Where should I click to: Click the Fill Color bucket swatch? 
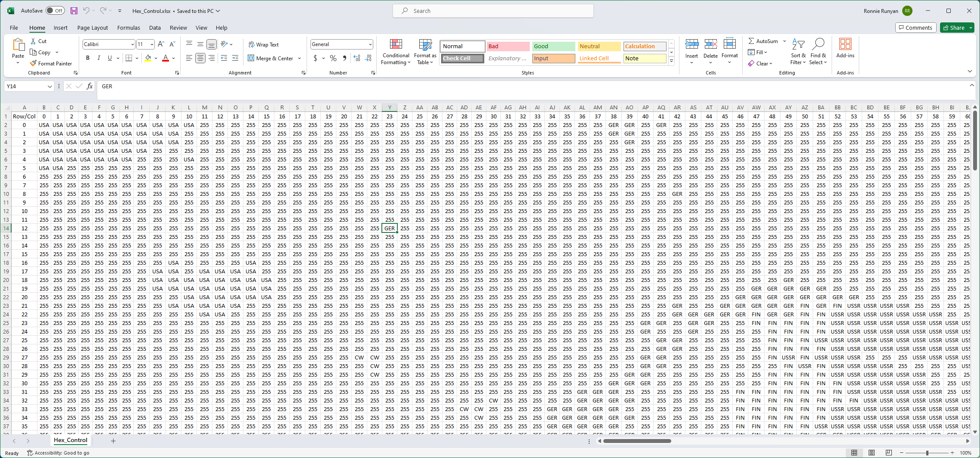point(148,58)
